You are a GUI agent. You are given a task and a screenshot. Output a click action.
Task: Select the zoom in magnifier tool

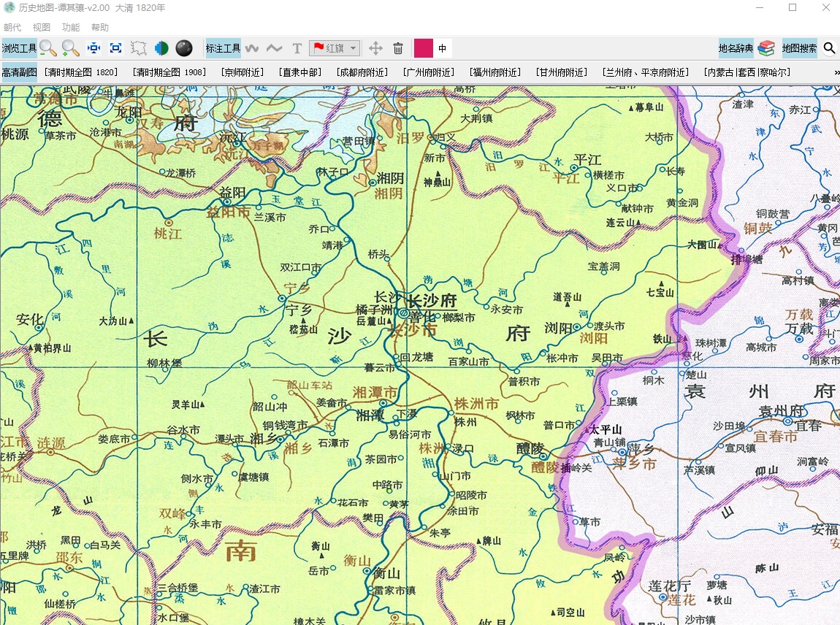(x=70, y=48)
